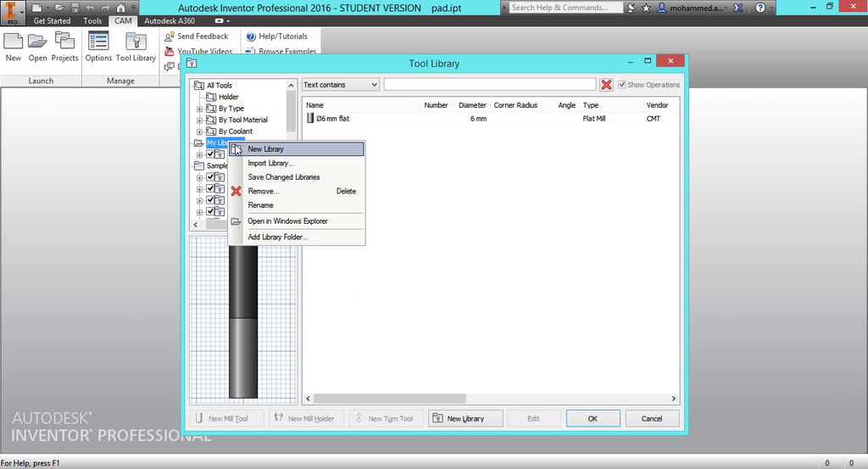
Task: Expand the library node under My Libraries
Action: point(199,154)
